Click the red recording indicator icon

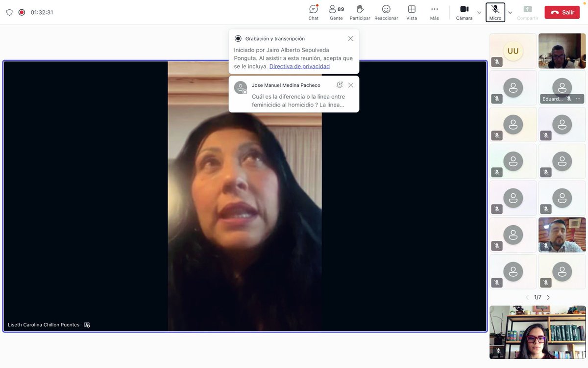[x=22, y=12]
